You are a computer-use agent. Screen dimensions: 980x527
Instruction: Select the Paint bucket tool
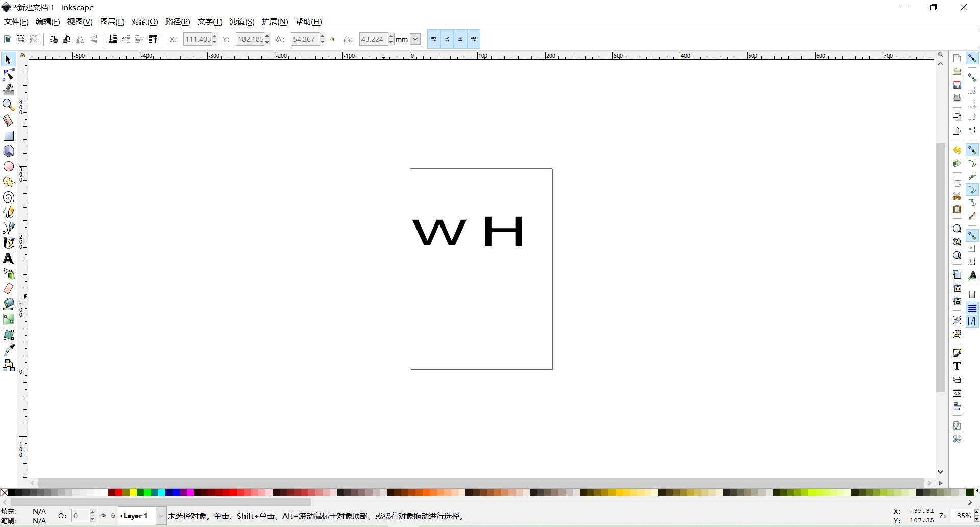(8, 304)
